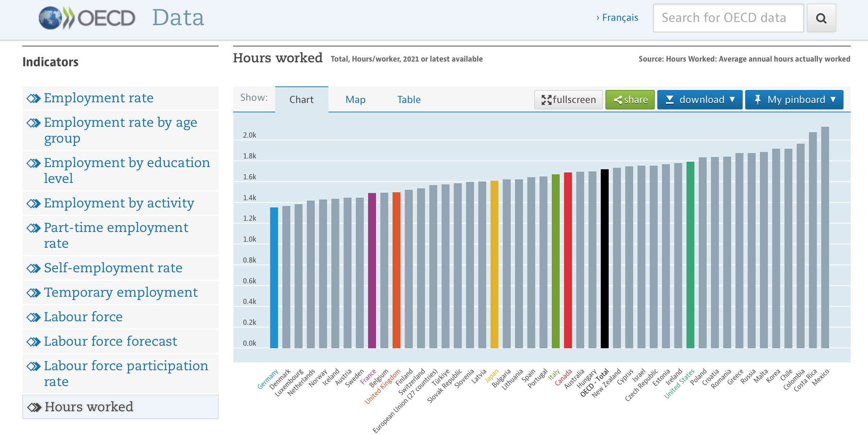The height and width of the screenshot is (435, 868).
Task: Click the fullscreen expand icon
Action: 546,100
